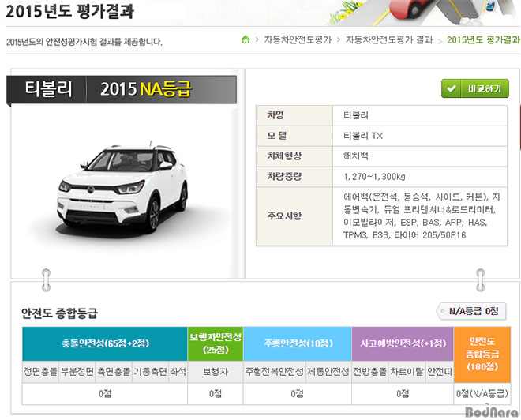The image size is (521, 420).
Task: Click the 2015 NA등급 banner text
Action: click(145, 89)
